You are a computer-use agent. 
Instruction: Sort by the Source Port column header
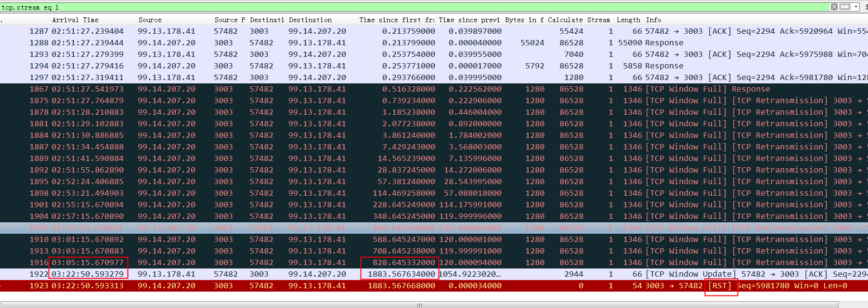pyautogui.click(x=230, y=20)
